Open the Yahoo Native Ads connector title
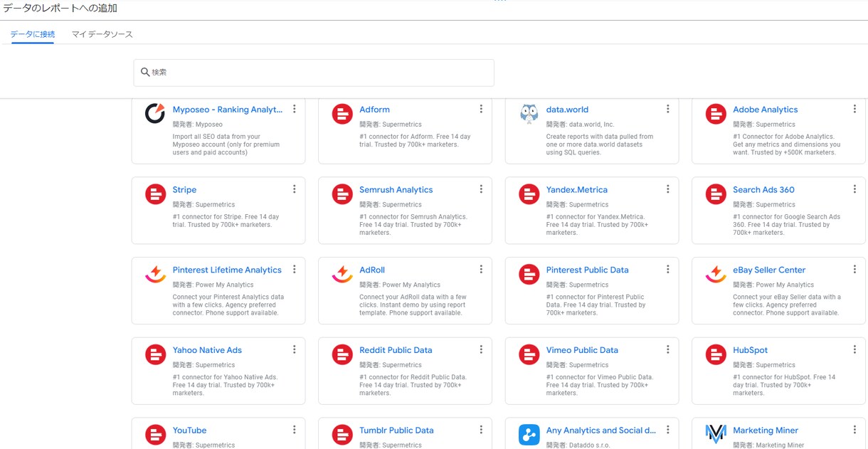This screenshot has height=449, width=868. point(207,350)
